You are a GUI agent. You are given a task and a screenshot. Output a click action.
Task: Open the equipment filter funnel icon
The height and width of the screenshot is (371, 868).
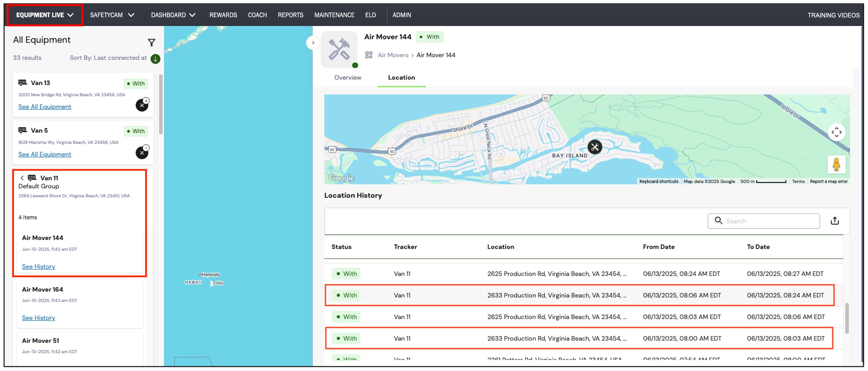152,42
